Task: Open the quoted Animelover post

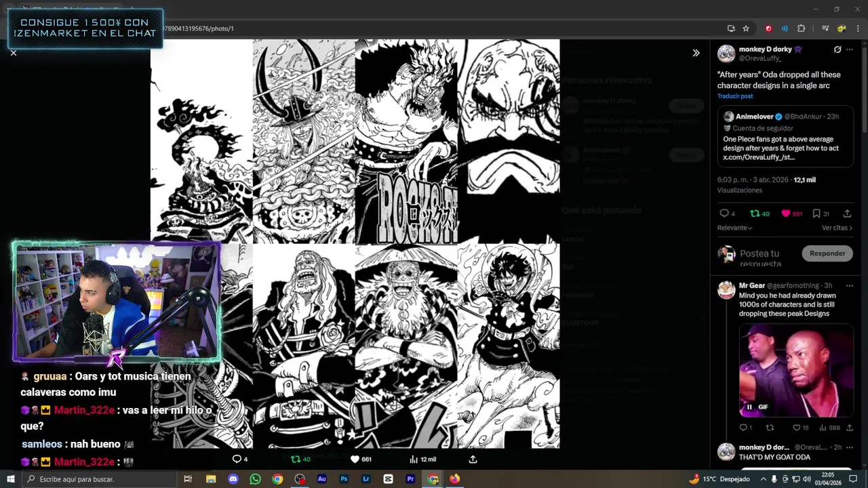Action: [x=785, y=138]
